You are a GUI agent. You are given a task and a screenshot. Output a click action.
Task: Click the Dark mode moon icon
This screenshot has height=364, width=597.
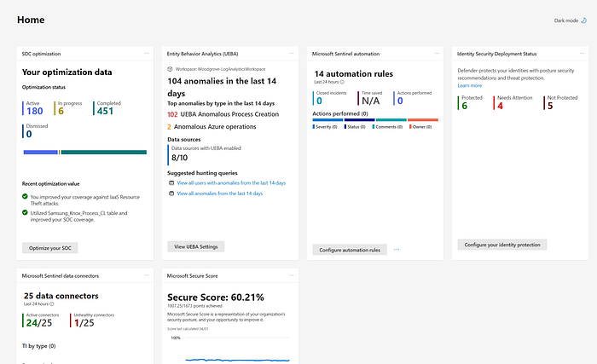point(583,20)
